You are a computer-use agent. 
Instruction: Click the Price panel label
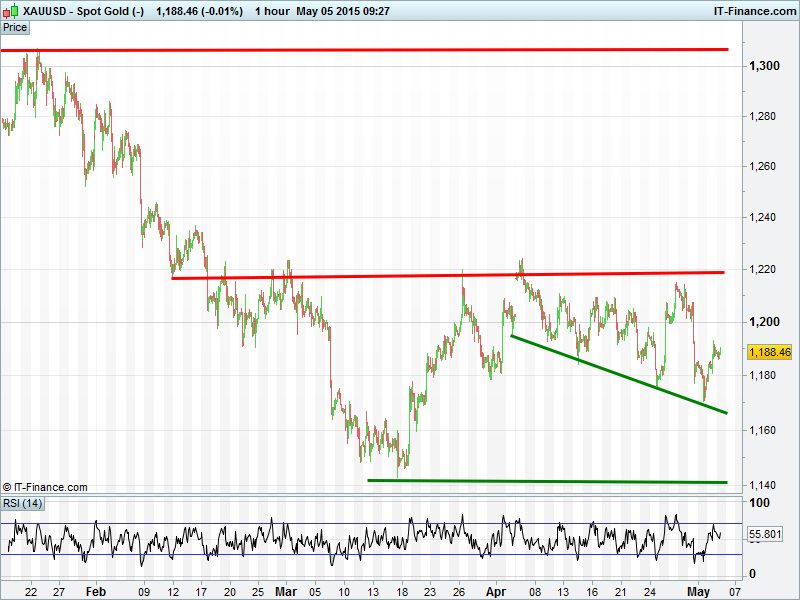15,27
